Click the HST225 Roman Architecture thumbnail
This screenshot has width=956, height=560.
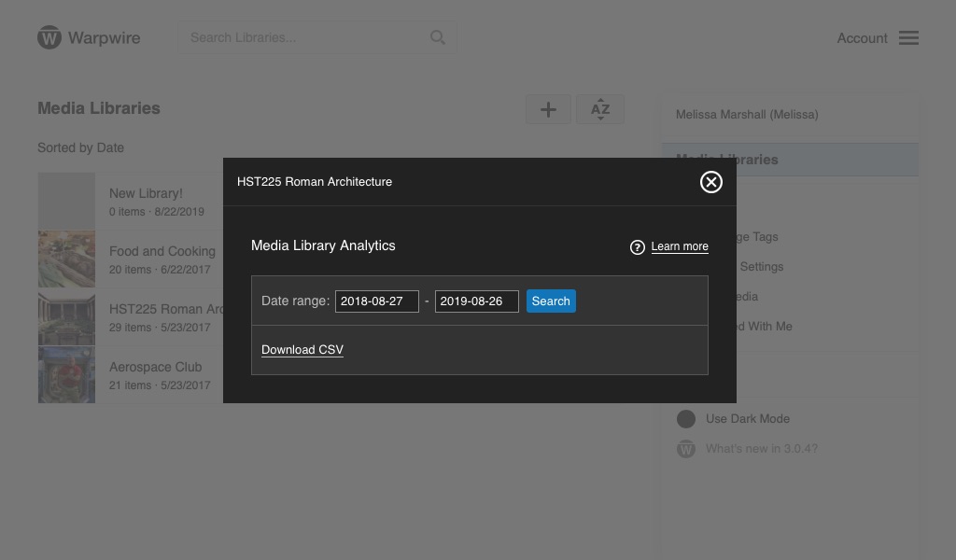tap(66, 316)
